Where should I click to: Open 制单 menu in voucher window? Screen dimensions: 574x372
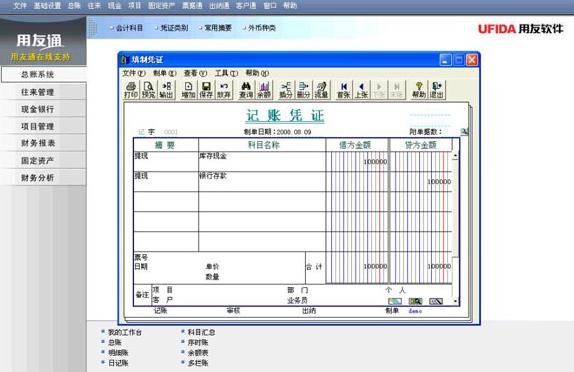click(x=165, y=73)
